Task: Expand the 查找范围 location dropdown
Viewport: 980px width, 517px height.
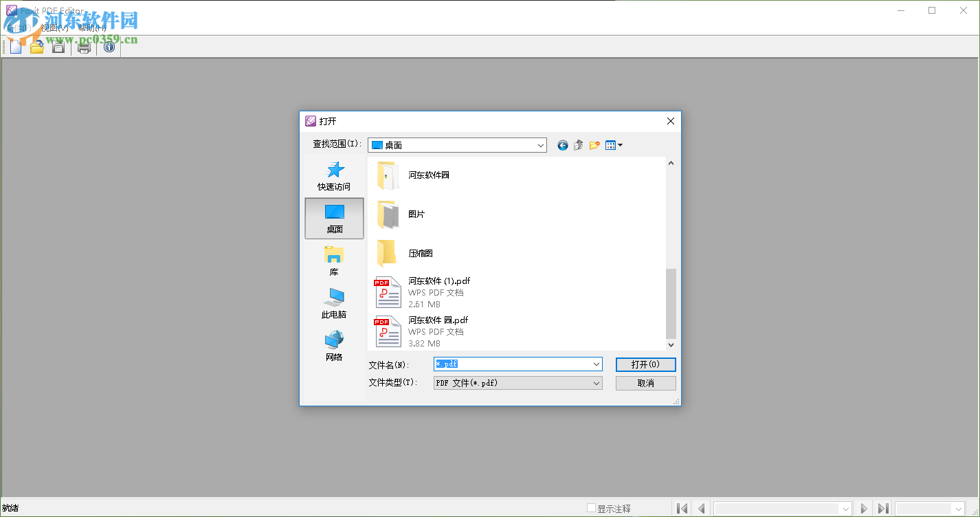Action: click(x=540, y=145)
